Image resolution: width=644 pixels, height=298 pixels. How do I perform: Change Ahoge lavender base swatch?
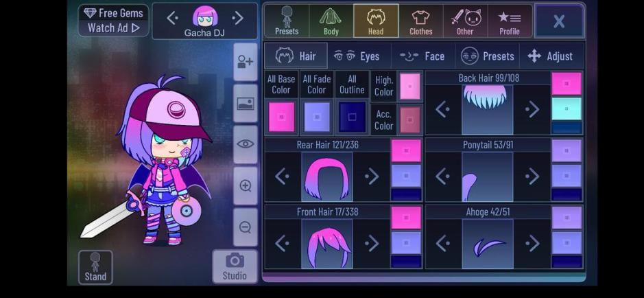click(x=567, y=218)
